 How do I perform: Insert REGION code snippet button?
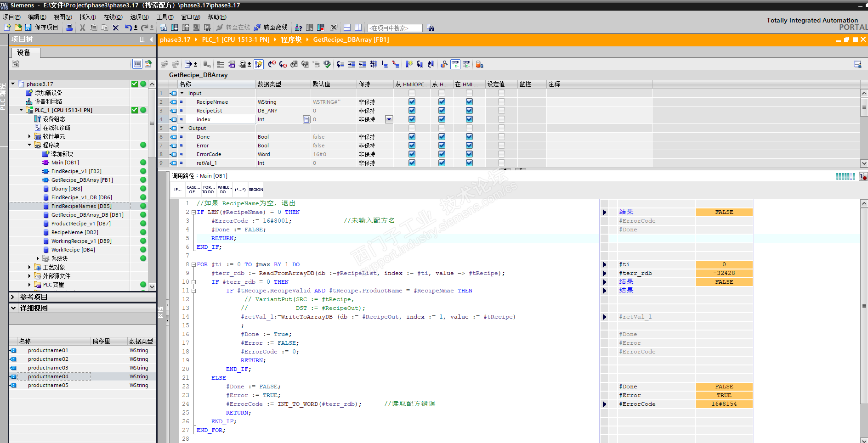click(256, 190)
